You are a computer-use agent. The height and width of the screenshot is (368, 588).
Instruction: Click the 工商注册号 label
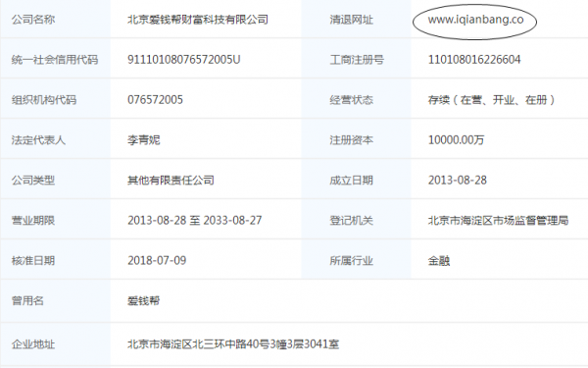(357, 60)
